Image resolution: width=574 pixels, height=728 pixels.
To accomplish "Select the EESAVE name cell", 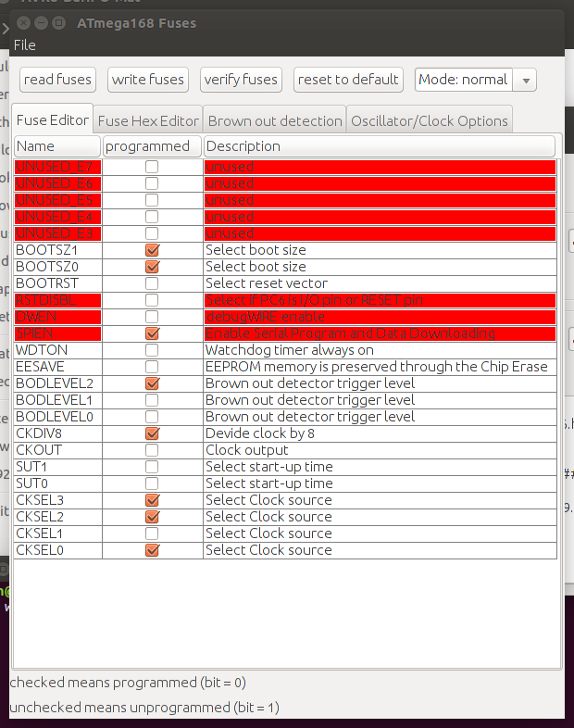I will coord(58,367).
